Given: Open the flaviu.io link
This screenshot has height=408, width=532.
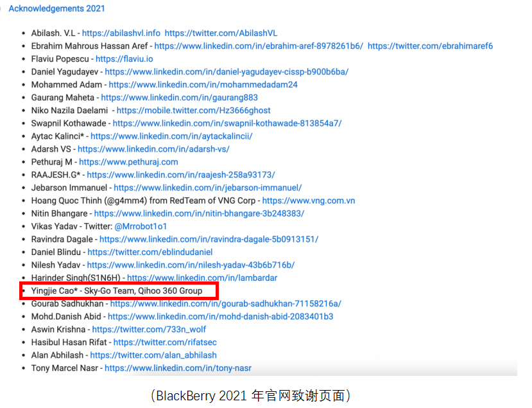Looking at the screenshot, I should click(x=124, y=58).
